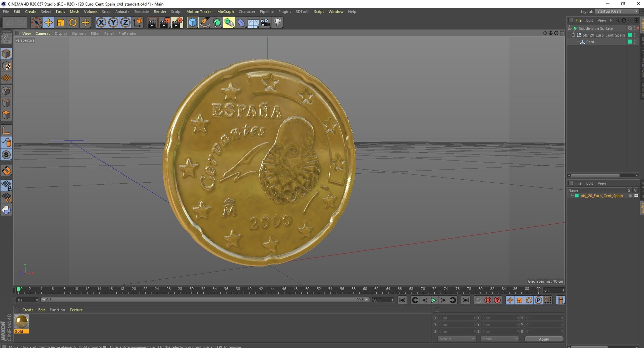This screenshot has width=644, height=348.
Task: Open the deformer objects icon
Action: pos(241,22)
